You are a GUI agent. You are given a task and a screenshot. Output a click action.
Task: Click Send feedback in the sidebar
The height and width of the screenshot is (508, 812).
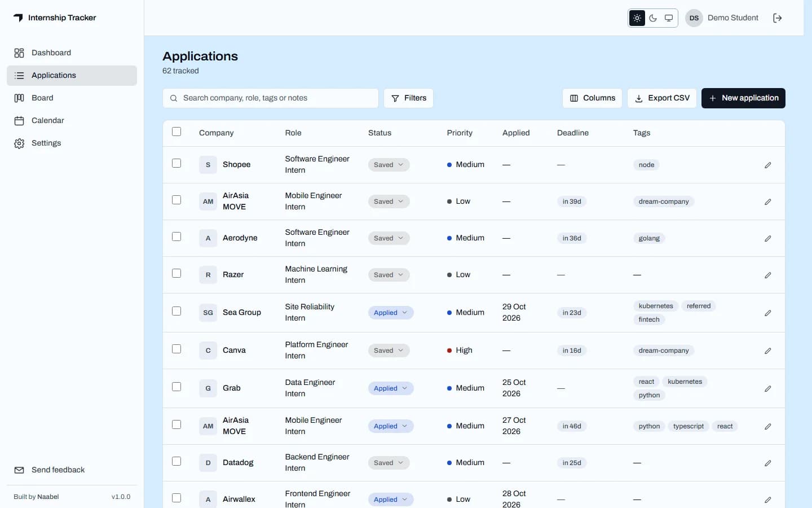click(72, 470)
